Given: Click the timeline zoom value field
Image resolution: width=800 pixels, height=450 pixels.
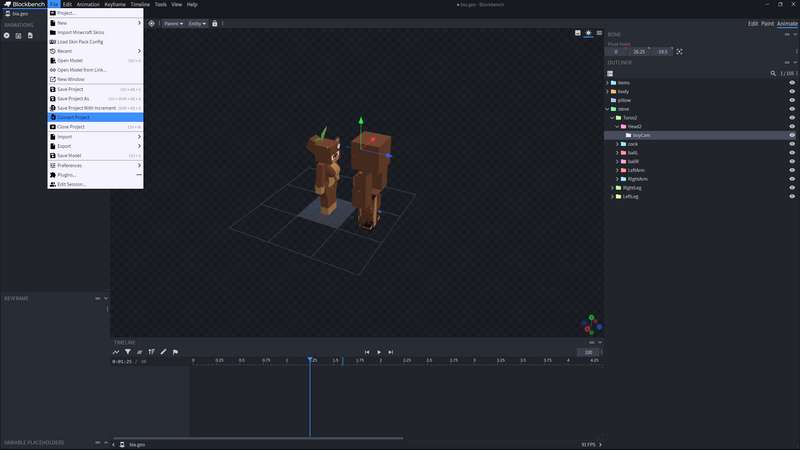Looking at the screenshot, I should [588, 352].
